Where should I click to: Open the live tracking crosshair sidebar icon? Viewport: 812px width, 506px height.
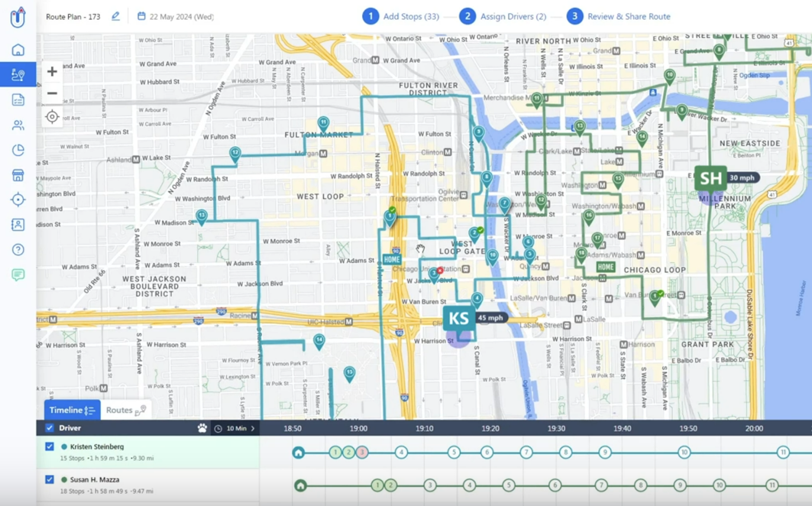coord(18,200)
